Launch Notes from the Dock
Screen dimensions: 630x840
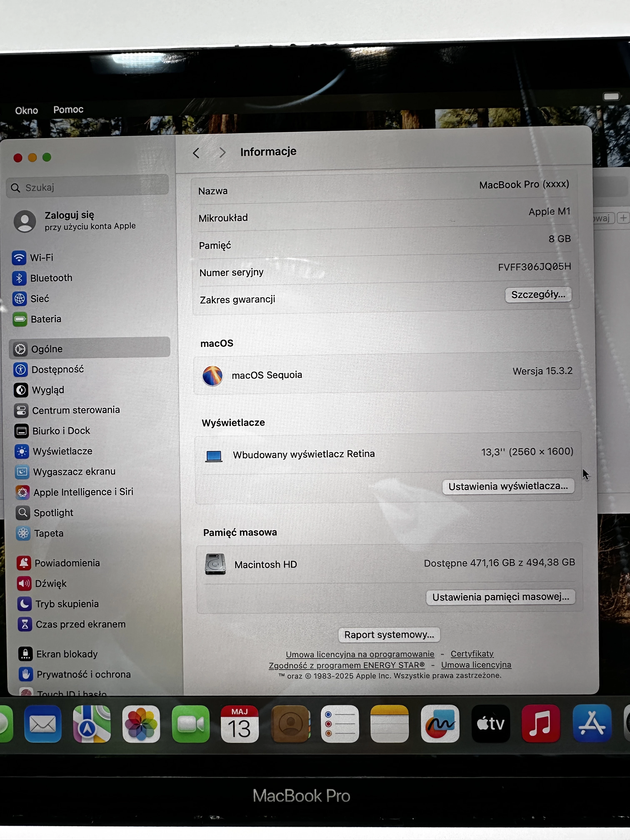point(390,723)
